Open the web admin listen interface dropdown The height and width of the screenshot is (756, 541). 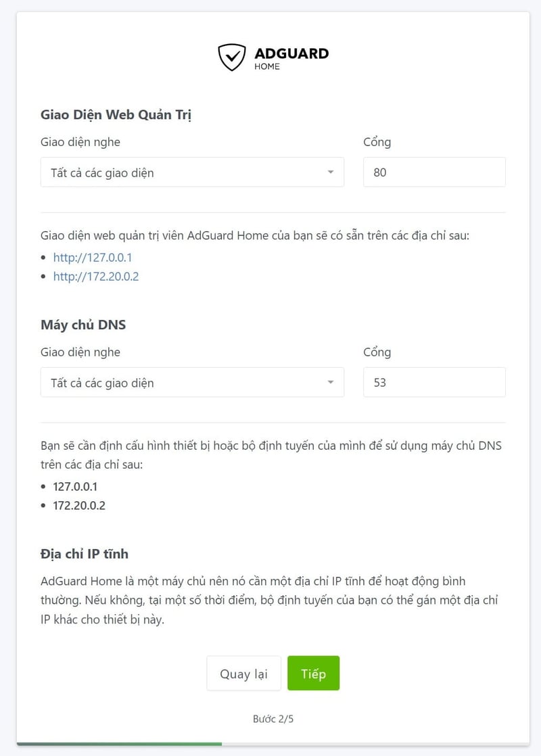(192, 172)
